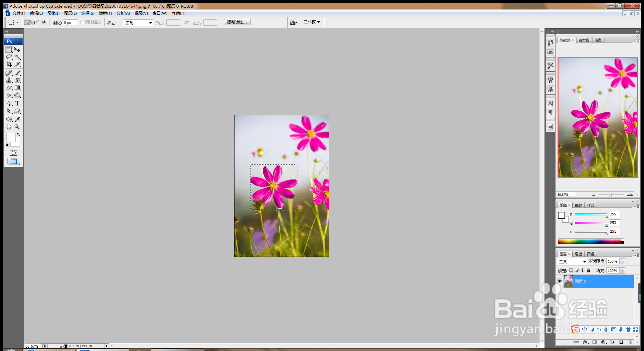Screen dimensions: 644x351
Task: Select the Rectangular Marquee tool in toolbox
Action: [x=9, y=50]
